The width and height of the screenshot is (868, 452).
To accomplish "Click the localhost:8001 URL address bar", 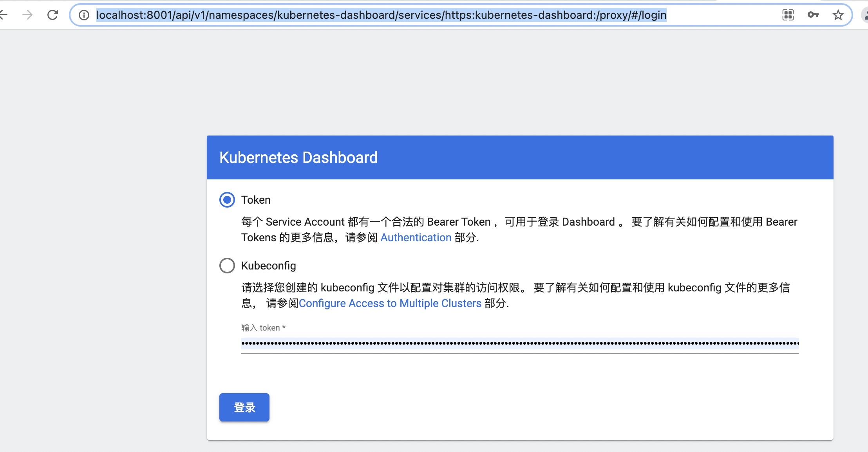I will 381,15.
